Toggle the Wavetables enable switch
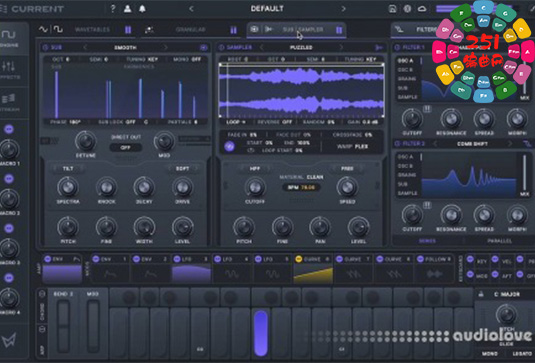 pyautogui.click(x=128, y=30)
